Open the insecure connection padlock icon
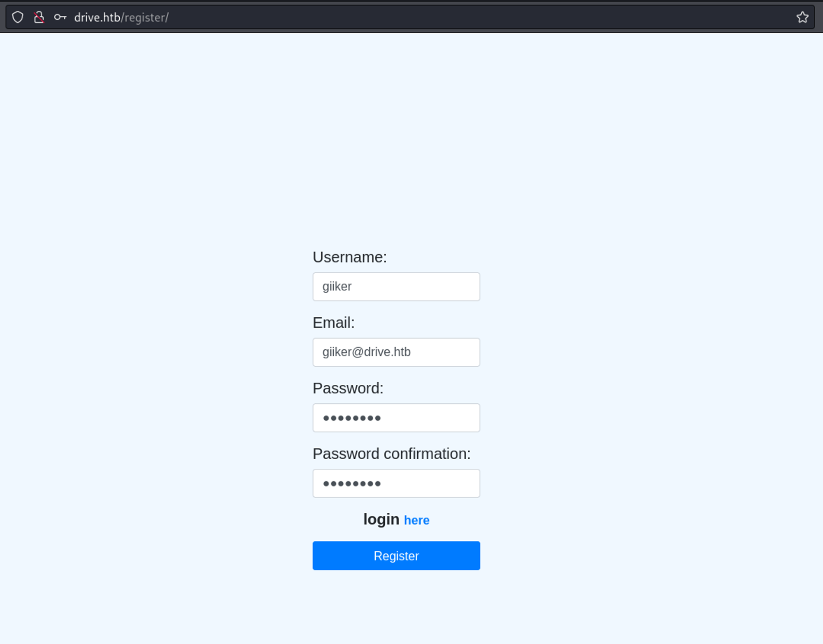Viewport: 823px width, 644px height. 39,17
